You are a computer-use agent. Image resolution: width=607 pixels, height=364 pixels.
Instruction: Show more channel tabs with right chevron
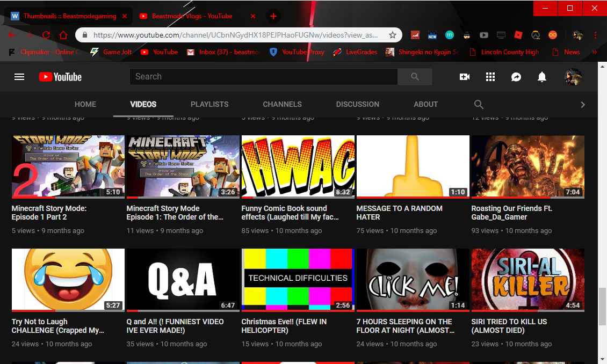coord(583,105)
